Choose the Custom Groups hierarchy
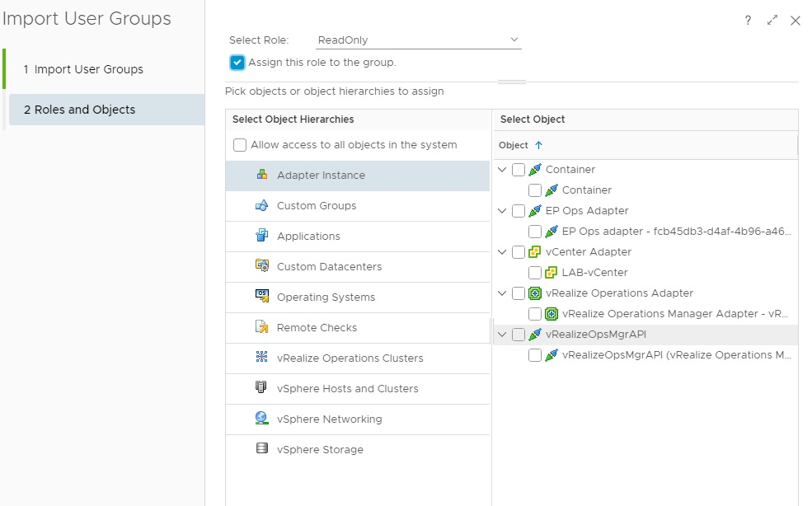The image size is (812, 506). tap(357, 206)
